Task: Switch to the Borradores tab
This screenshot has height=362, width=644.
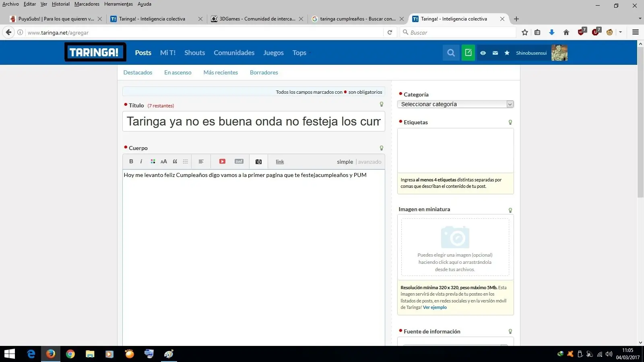Action: [x=264, y=72]
